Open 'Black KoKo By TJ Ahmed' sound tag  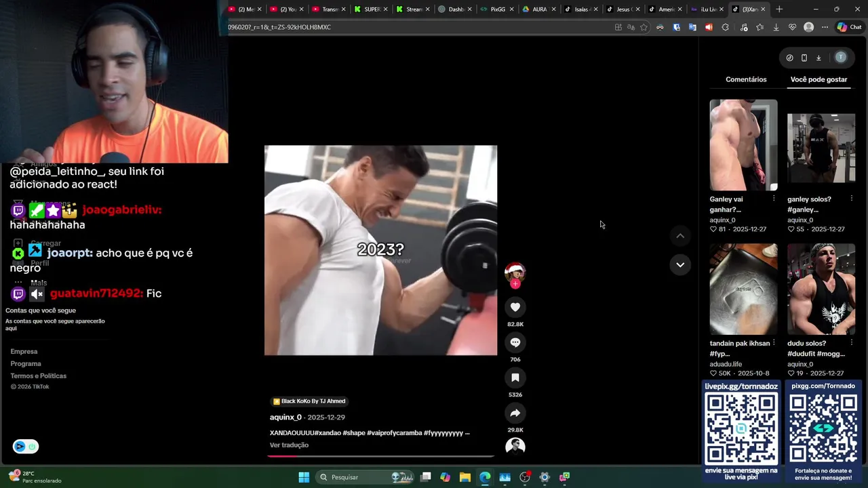tap(309, 401)
